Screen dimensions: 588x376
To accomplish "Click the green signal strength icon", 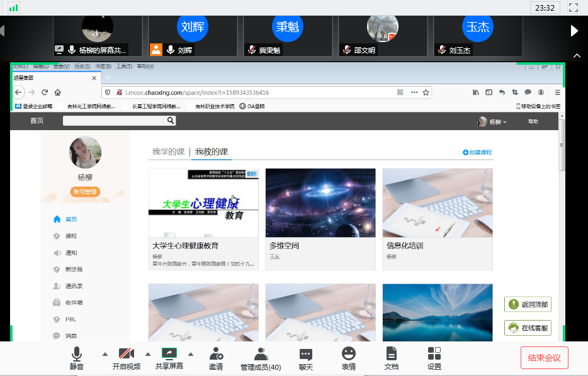I will click(x=13, y=8).
